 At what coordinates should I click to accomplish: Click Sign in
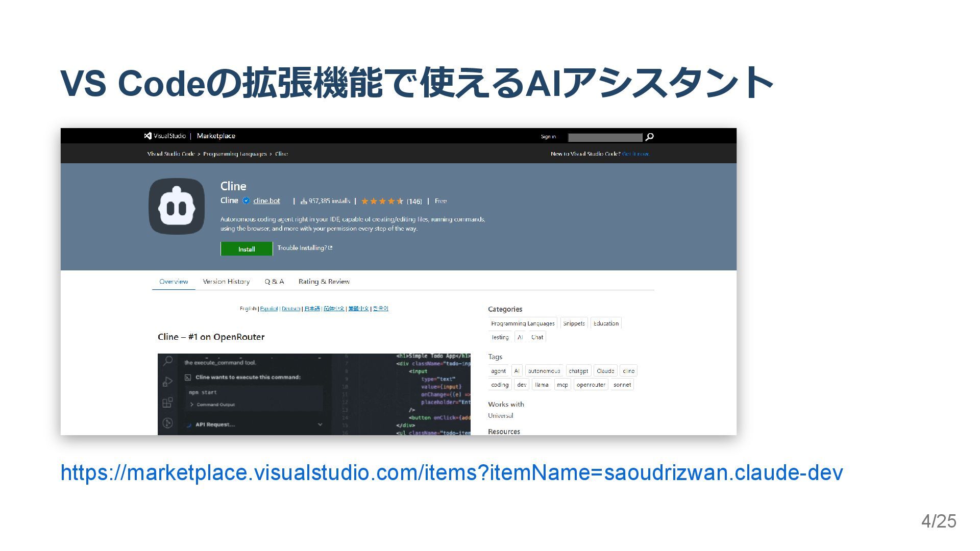pos(549,137)
